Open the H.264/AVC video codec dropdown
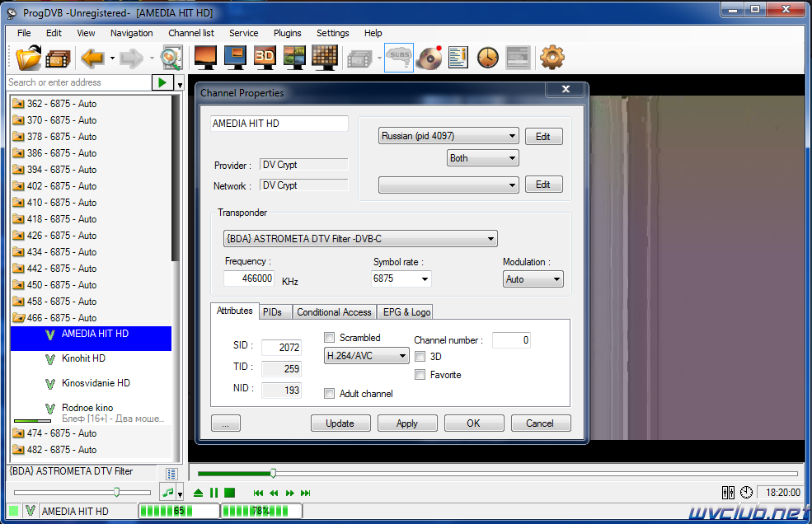This screenshot has width=812, height=524. (x=366, y=356)
